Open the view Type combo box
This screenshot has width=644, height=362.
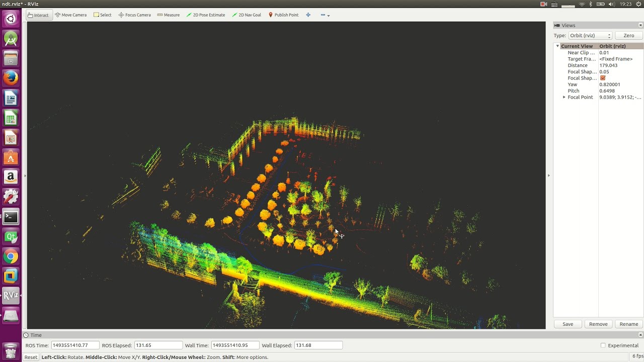pyautogui.click(x=590, y=36)
